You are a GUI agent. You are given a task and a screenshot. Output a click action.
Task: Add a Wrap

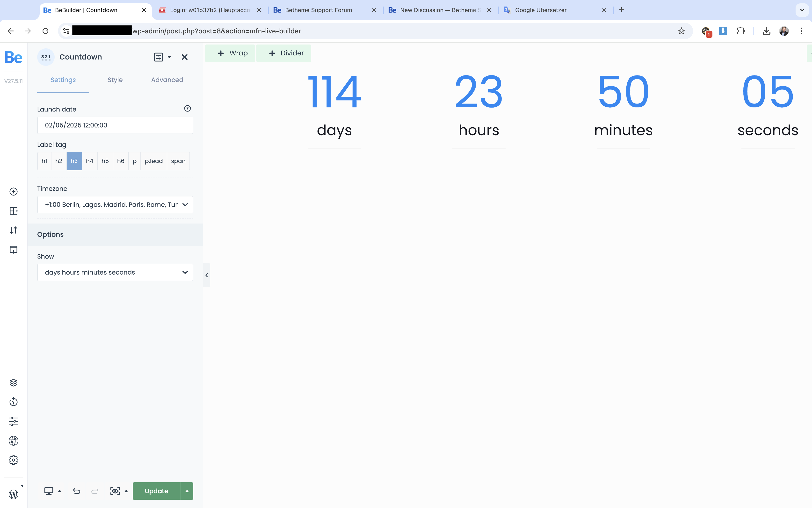point(230,53)
